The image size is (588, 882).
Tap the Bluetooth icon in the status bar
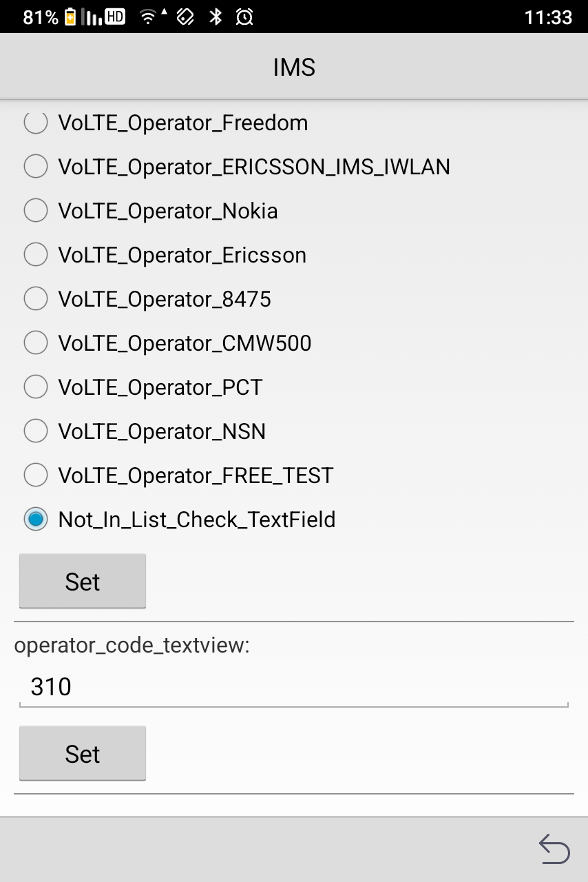point(216,17)
